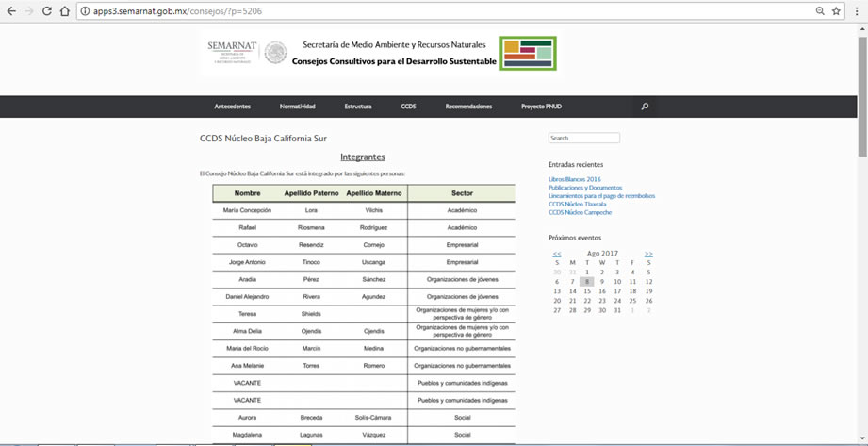Click the Alma Delia name cell
This screenshot has height=446, width=868.
(247, 331)
